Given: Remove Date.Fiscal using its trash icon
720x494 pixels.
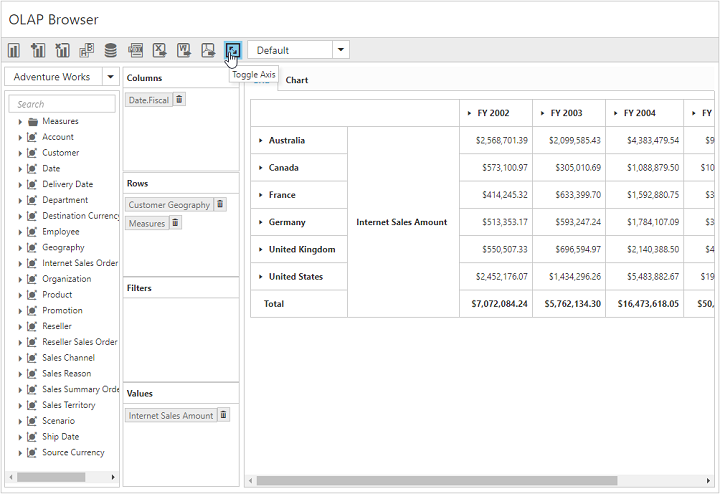Looking at the screenshot, I should click(179, 99).
